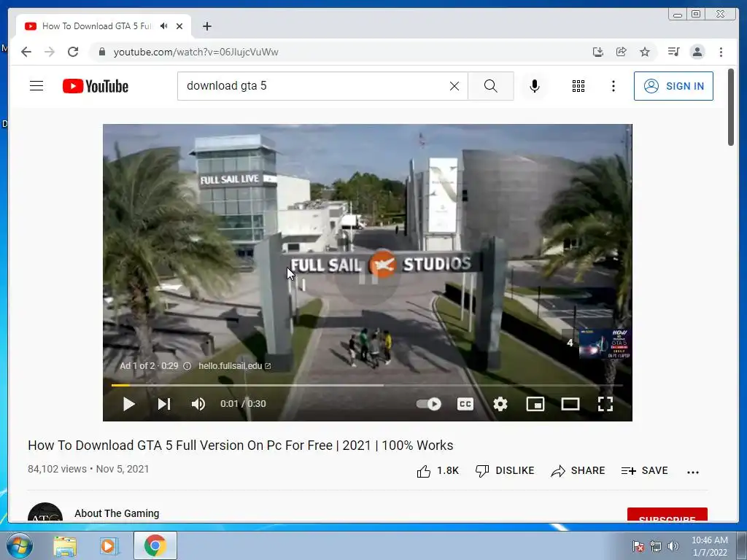The image size is (747, 560).
Task: Open a new Chrome tab
Action: pyautogui.click(x=206, y=26)
